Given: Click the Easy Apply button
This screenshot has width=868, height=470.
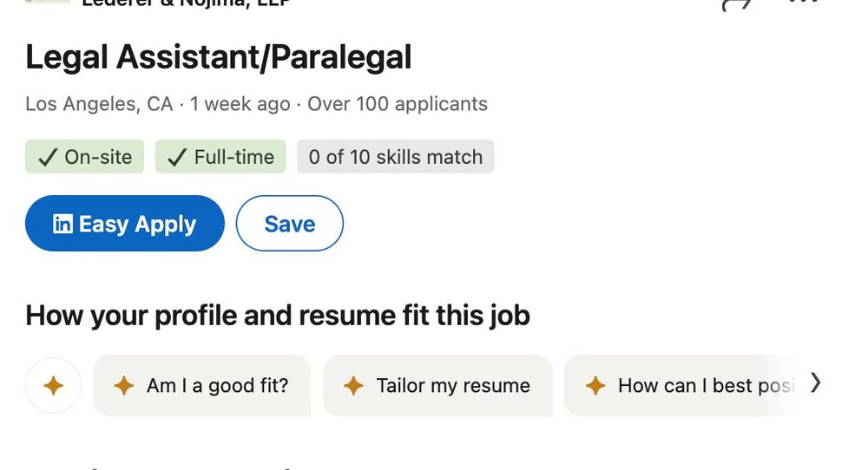Looking at the screenshot, I should coord(124,224).
